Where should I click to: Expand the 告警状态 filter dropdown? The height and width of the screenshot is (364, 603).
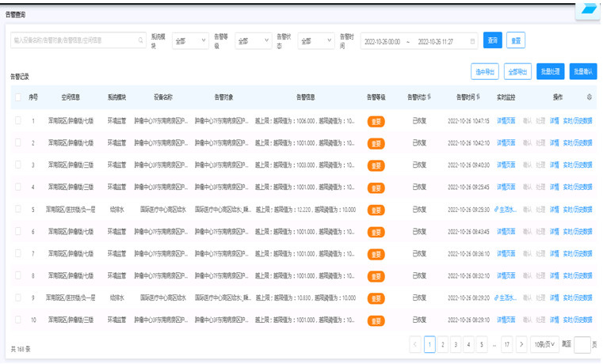(x=315, y=40)
